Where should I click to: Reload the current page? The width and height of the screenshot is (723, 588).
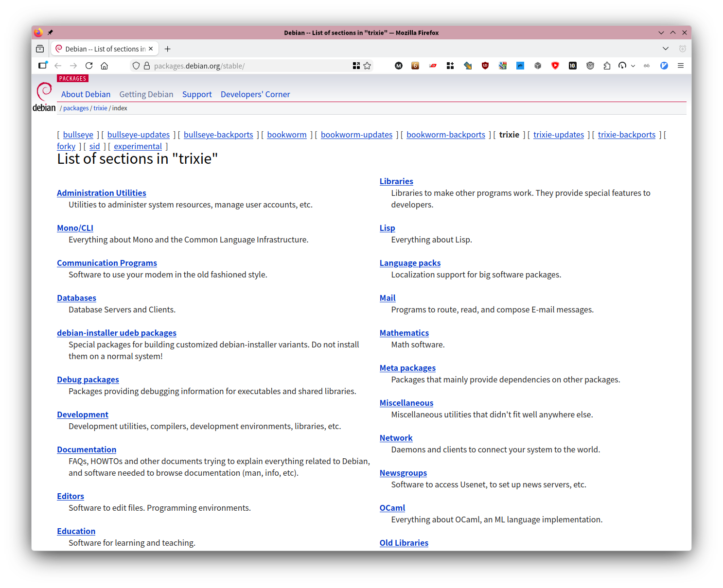pyautogui.click(x=89, y=66)
